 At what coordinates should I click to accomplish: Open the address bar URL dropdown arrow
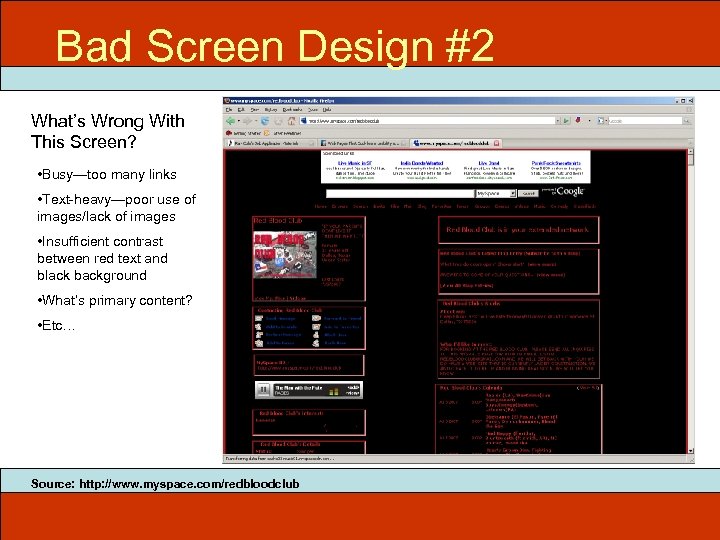click(x=558, y=121)
